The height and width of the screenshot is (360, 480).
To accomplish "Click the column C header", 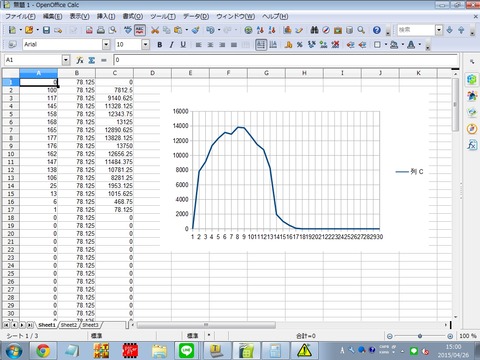I will coord(114,73).
